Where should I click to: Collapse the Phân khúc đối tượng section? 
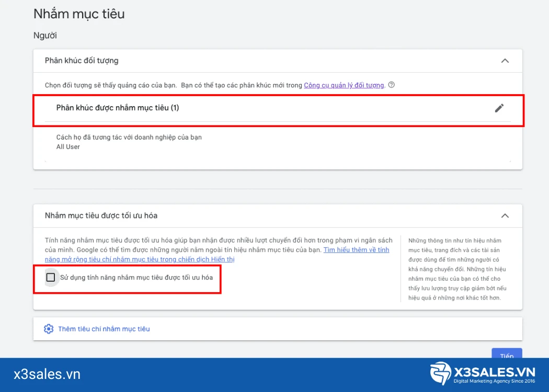coord(505,61)
